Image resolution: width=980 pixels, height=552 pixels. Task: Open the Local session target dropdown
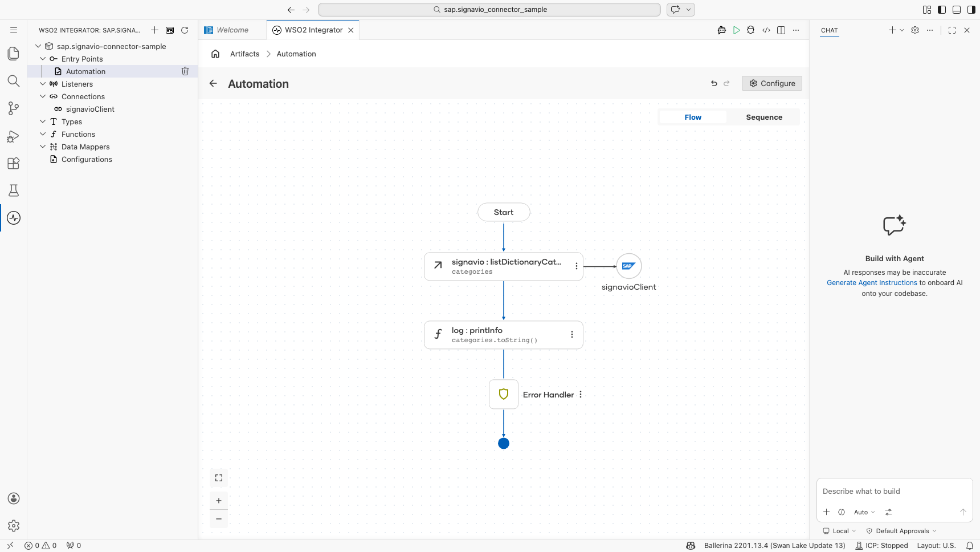tap(839, 531)
